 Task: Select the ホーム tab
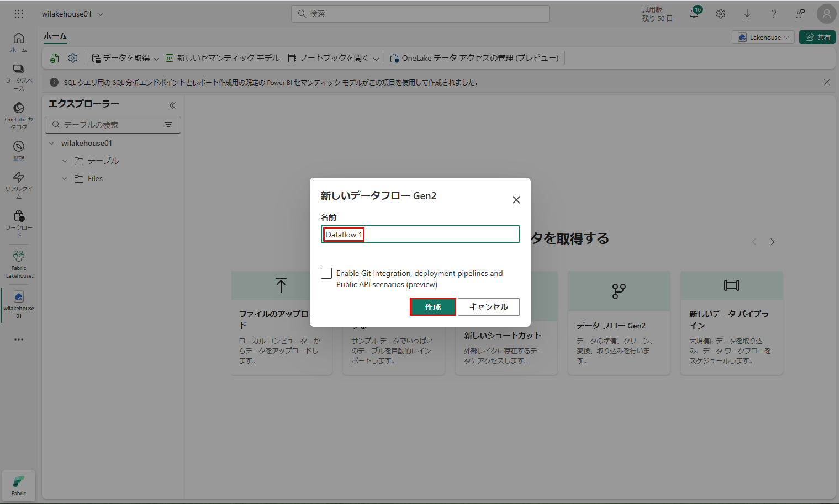(x=55, y=36)
